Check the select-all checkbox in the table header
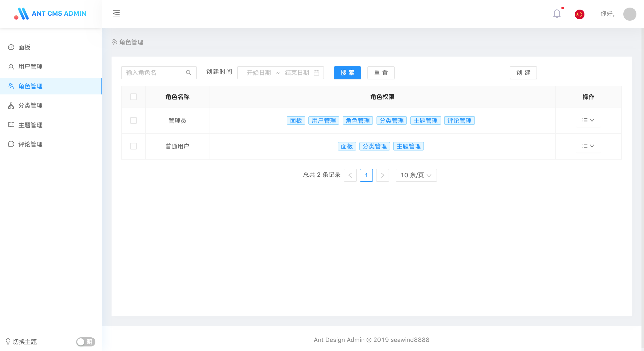644x351 pixels. tap(133, 97)
